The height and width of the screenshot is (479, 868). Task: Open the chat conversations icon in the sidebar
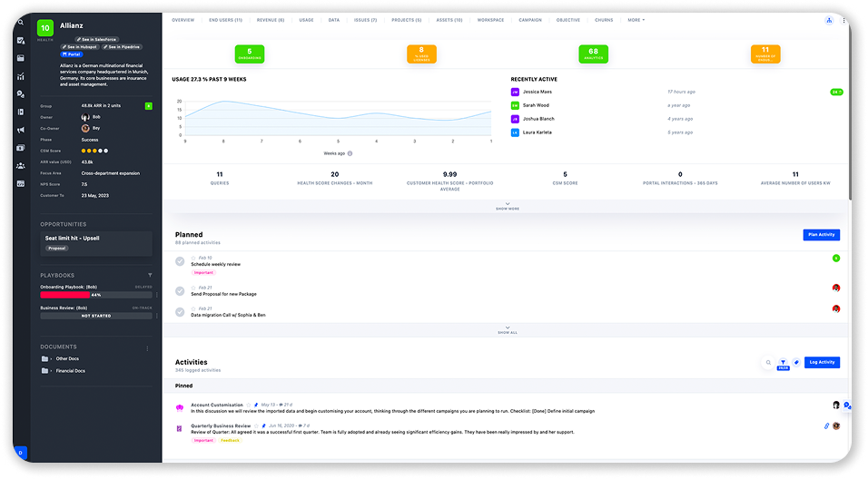pyautogui.click(x=21, y=94)
